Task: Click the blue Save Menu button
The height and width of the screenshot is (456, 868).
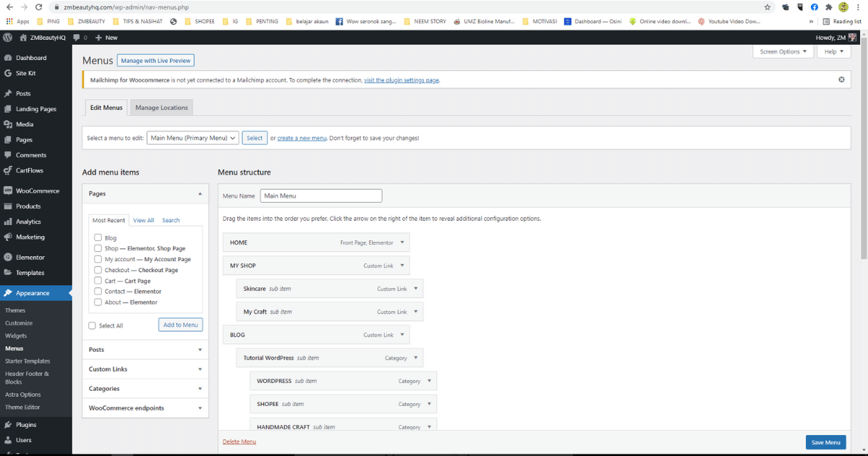Action: click(825, 442)
